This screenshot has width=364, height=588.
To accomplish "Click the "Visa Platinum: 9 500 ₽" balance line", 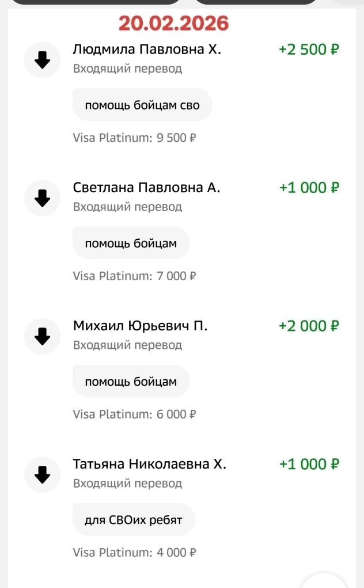I will [135, 138].
